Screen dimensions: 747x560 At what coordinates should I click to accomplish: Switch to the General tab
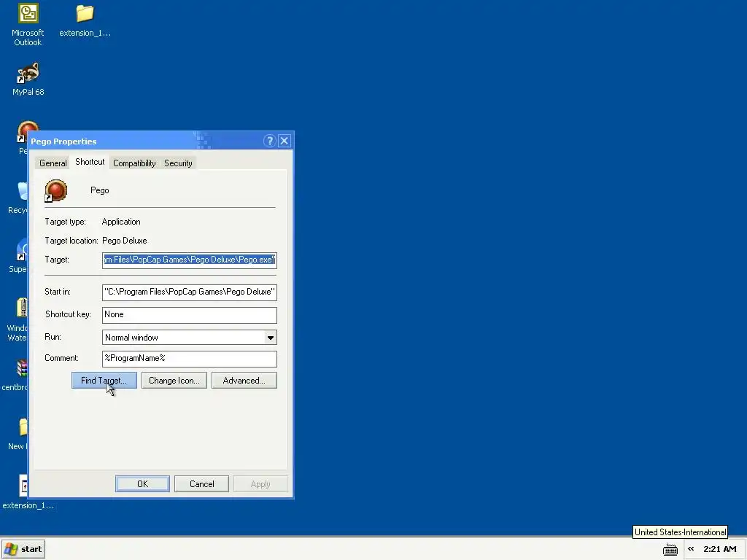[53, 163]
